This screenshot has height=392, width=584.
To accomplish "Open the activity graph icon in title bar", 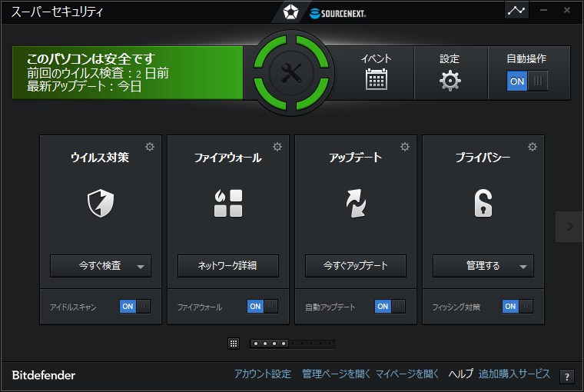I will click(x=516, y=10).
